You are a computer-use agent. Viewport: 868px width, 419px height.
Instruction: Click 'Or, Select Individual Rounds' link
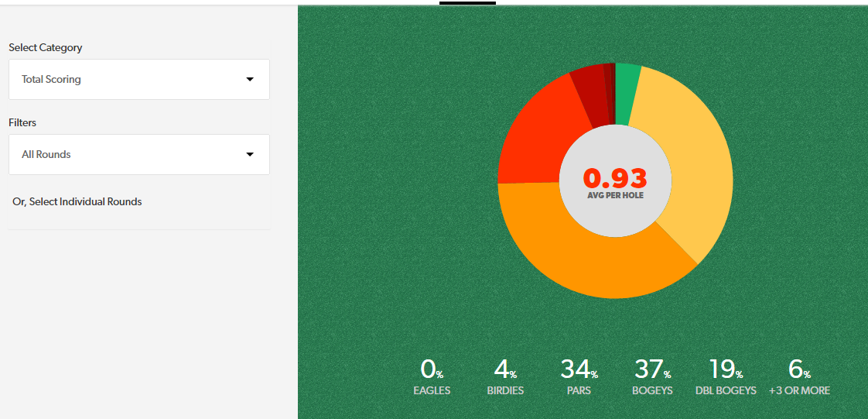point(77,201)
